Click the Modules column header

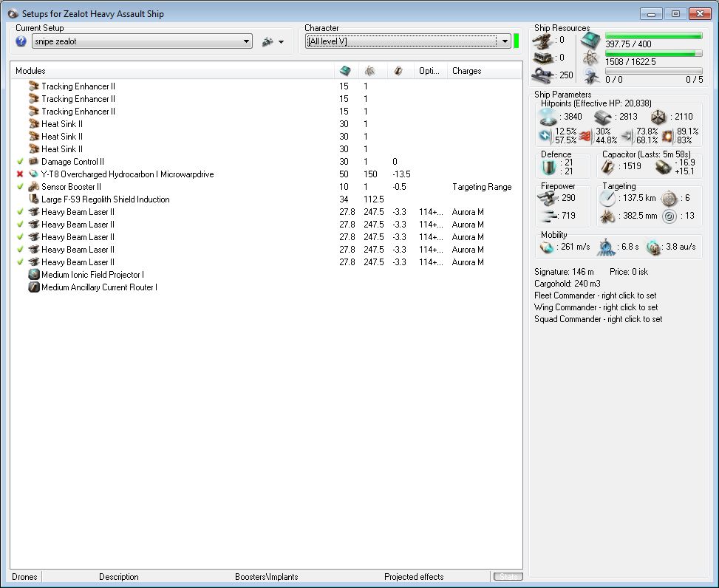tap(173, 71)
